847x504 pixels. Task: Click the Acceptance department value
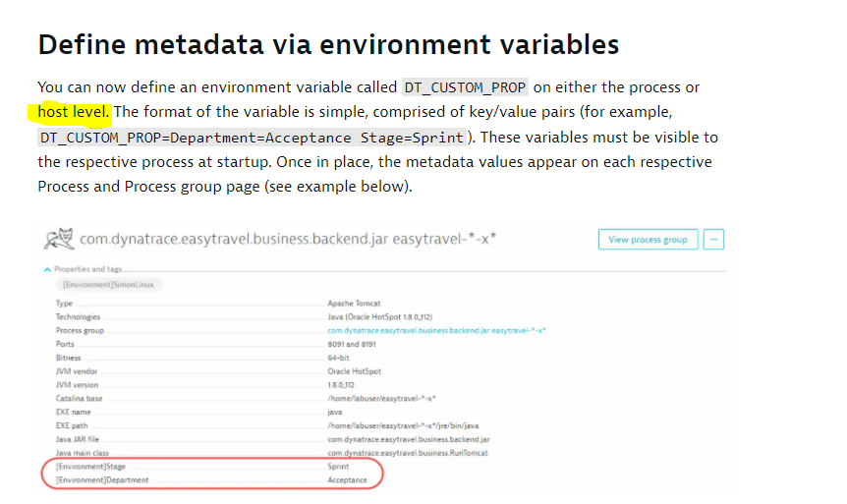(347, 480)
